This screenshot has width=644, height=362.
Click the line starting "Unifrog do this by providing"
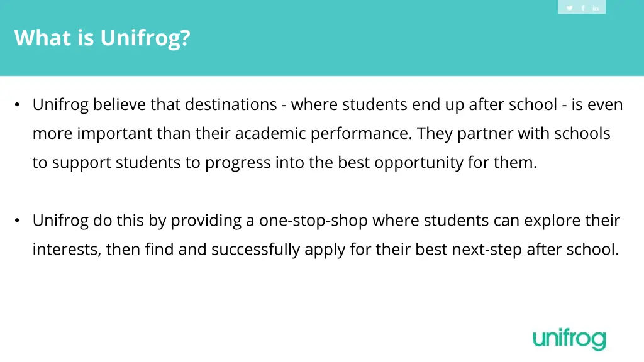click(326, 221)
